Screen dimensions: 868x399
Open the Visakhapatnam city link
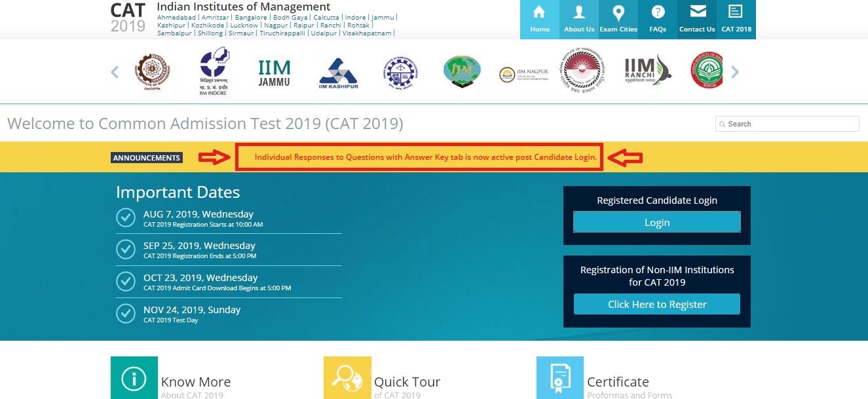click(367, 33)
